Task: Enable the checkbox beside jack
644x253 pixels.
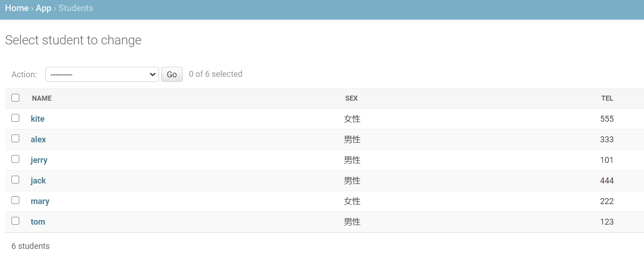Action: (16, 180)
